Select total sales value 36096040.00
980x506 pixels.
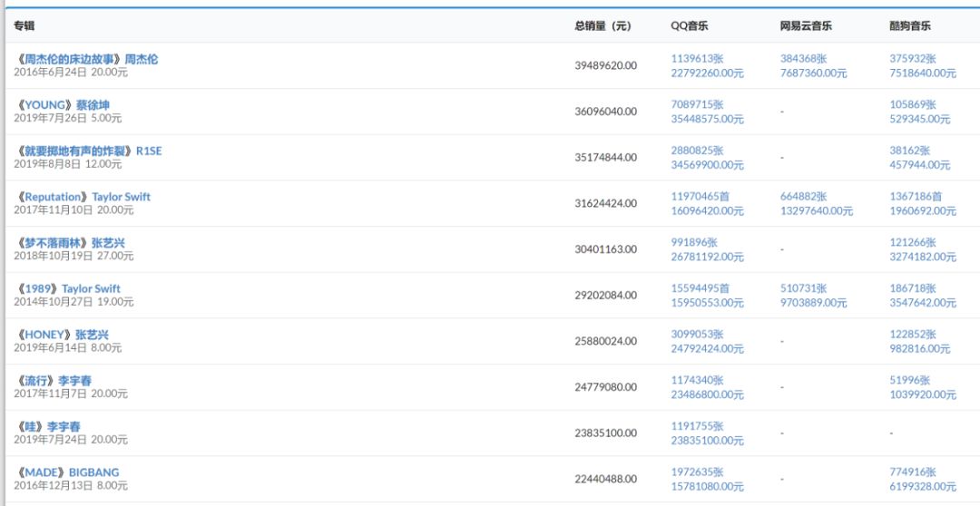605,112
